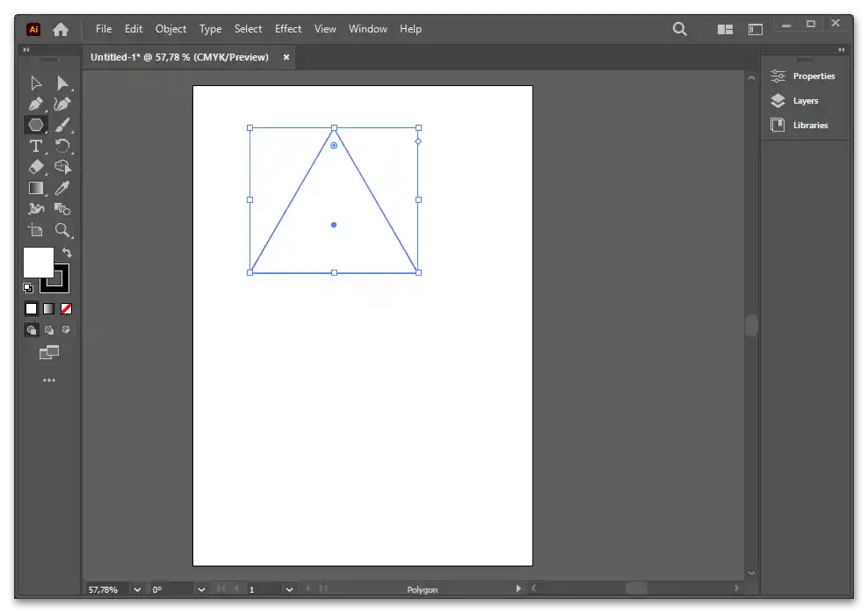This screenshot has width=868, height=613.
Task: Enable Draw Inside mode
Action: (66, 330)
